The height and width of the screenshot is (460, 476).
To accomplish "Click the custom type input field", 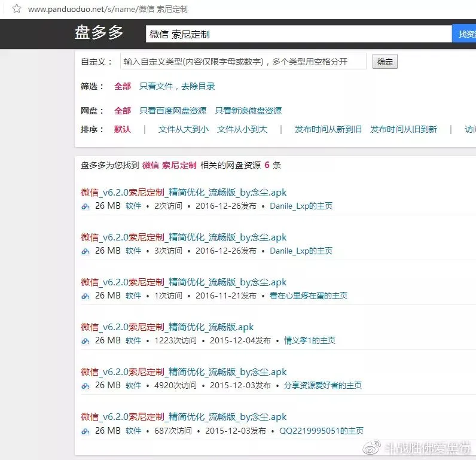I will [x=243, y=62].
